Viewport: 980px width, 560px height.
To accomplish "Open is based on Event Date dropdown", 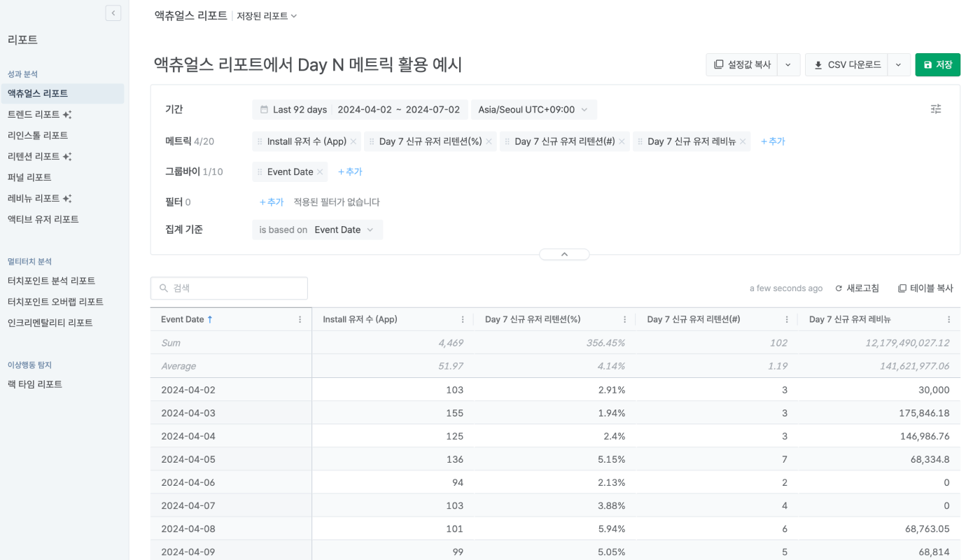I will click(318, 230).
